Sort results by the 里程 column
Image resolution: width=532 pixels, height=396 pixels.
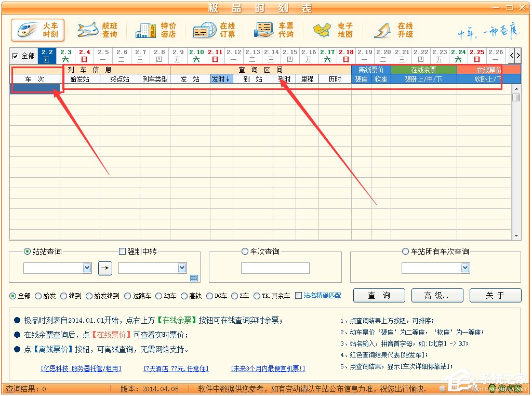[307, 79]
